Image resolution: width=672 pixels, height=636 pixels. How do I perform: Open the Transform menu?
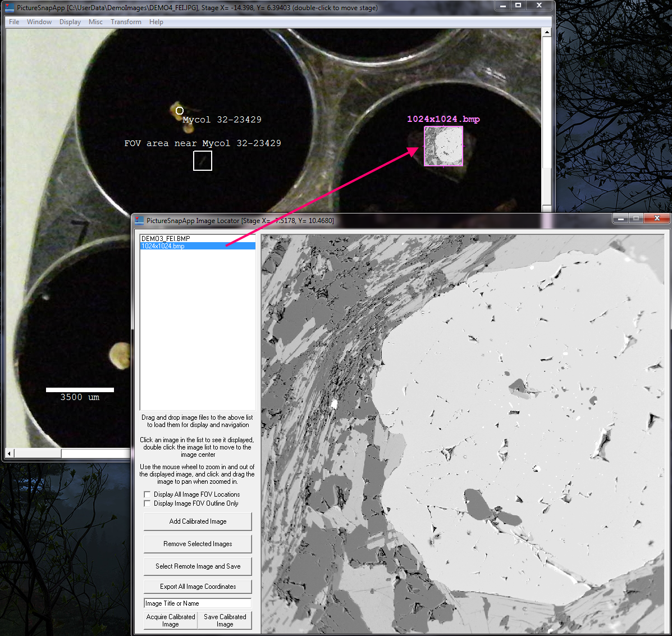(x=126, y=22)
